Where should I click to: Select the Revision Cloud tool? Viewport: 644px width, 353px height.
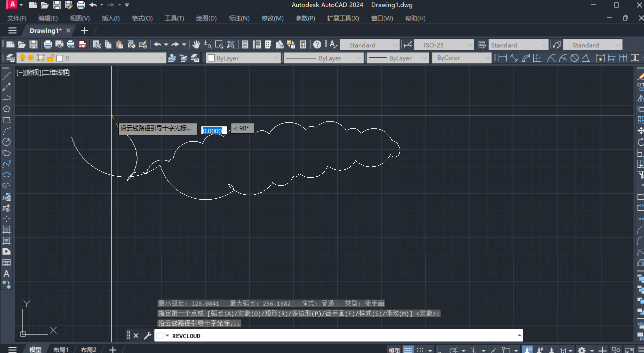click(6, 153)
